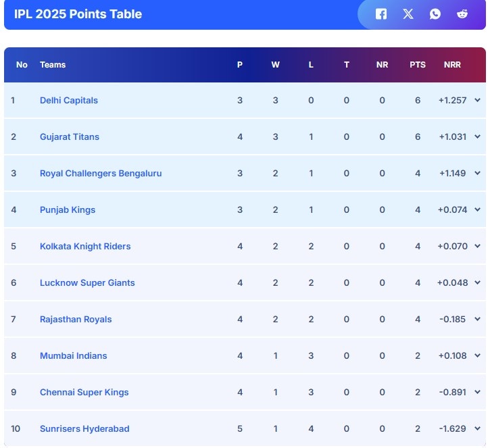Expand Kolkata Knight Riders row chevron
Viewport: 490px width, 448px height.
click(x=477, y=247)
